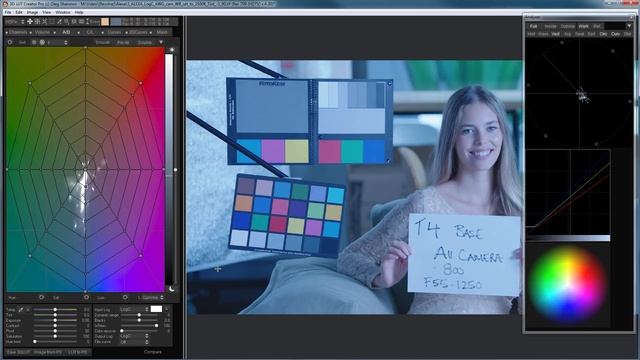Open the File menu
The width and height of the screenshot is (640, 360).
pyautogui.click(x=8, y=12)
